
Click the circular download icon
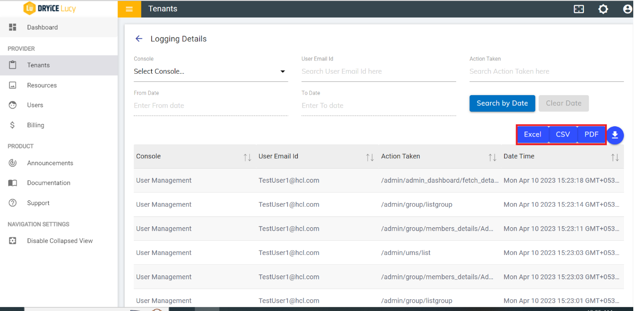point(615,135)
